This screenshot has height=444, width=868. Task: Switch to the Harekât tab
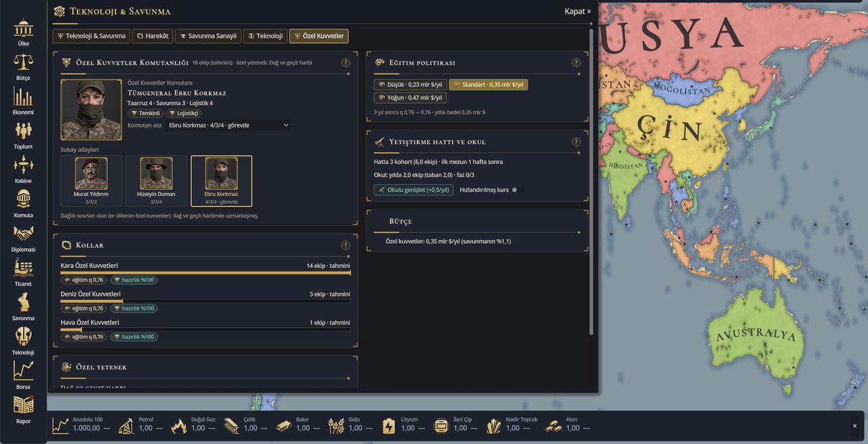(x=152, y=36)
